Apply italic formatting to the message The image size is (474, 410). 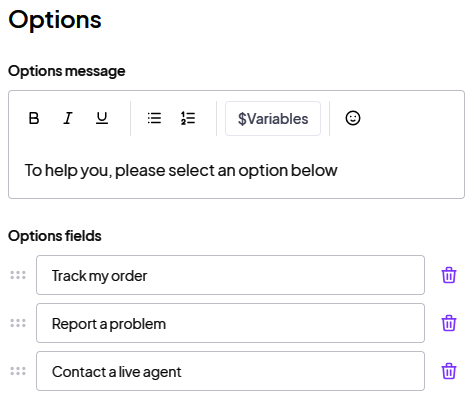click(x=68, y=118)
